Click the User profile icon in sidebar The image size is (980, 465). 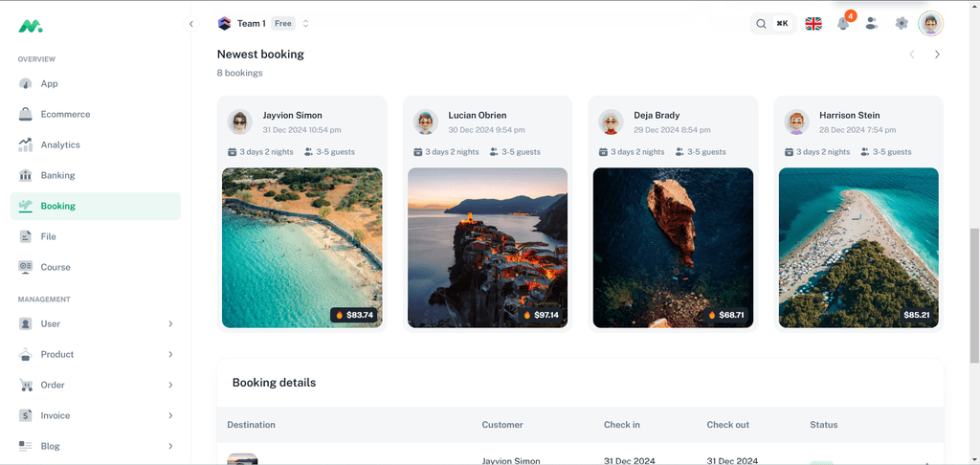click(25, 323)
